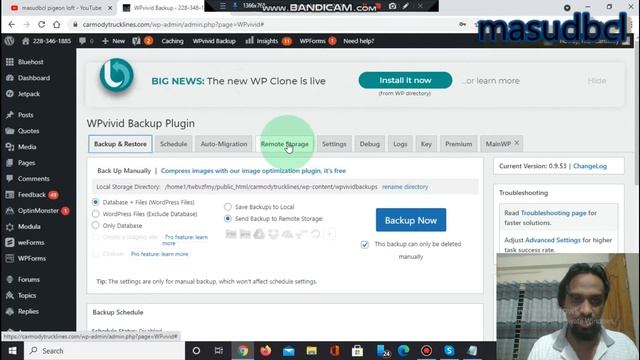Select Only Database radio option
The width and height of the screenshot is (640, 360).
click(96, 225)
